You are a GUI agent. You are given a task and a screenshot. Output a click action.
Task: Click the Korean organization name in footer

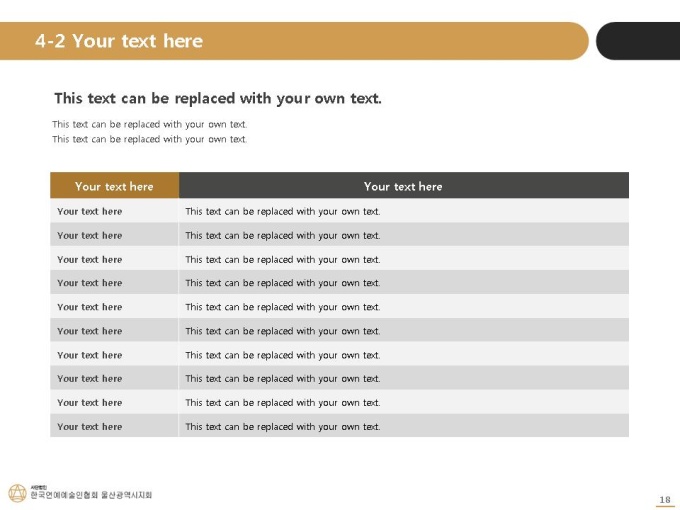(92, 495)
